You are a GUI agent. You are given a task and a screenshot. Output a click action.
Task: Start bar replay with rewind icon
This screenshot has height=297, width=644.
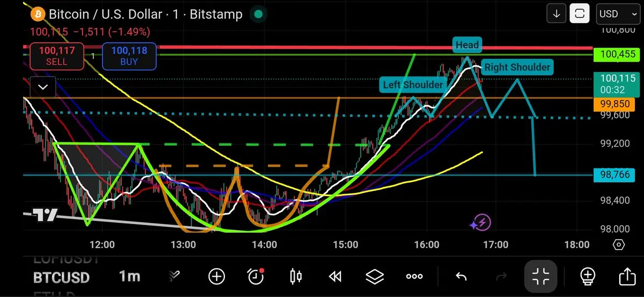pyautogui.click(x=335, y=277)
